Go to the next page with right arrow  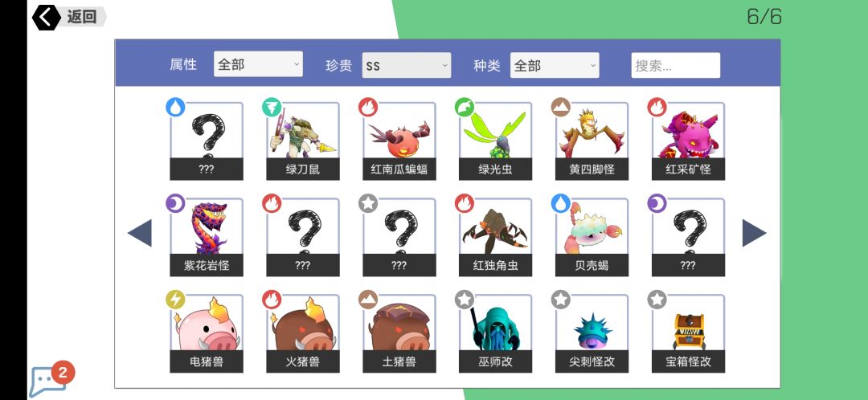(x=754, y=233)
